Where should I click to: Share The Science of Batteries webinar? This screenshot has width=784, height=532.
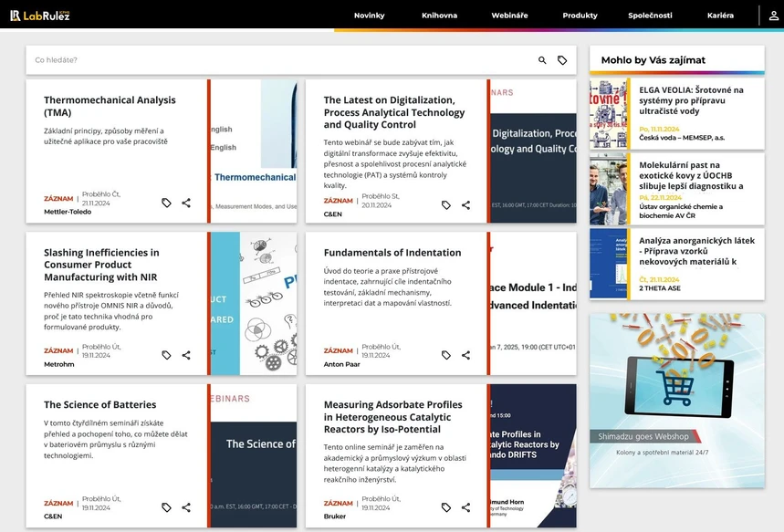[x=186, y=507]
